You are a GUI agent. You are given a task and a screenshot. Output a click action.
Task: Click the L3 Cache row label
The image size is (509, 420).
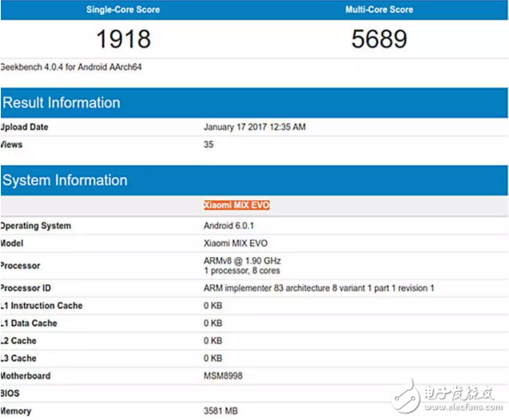[19, 359]
